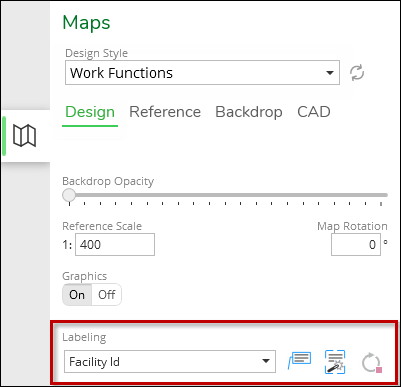Click the Backdrop Opacity slider handle
Image resolution: width=401 pixels, height=387 pixels.
(69, 195)
